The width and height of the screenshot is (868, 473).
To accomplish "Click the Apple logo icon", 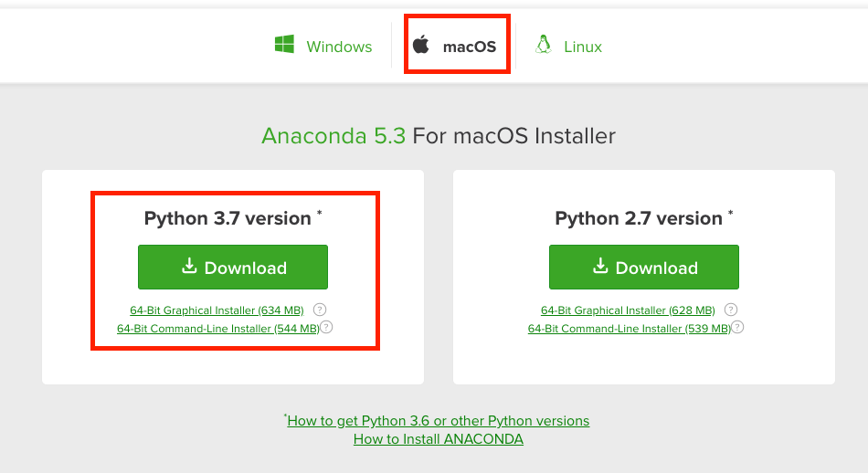I will point(421,44).
